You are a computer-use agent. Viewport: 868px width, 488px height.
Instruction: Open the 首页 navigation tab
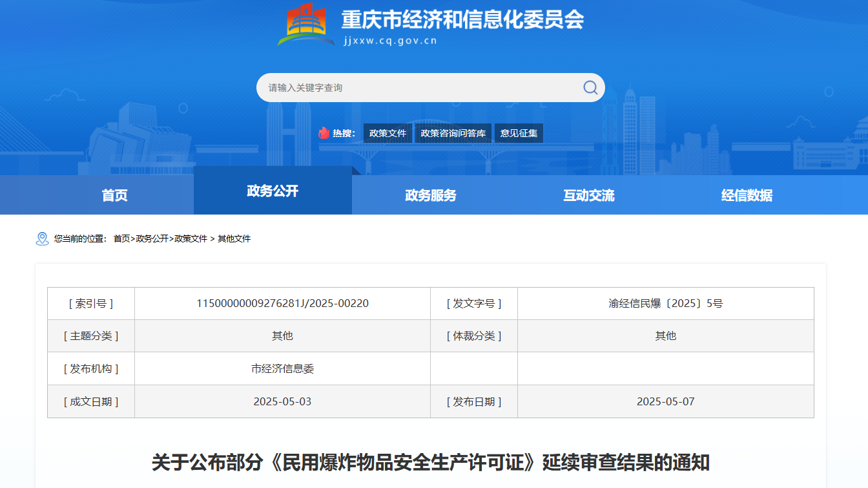coord(114,195)
